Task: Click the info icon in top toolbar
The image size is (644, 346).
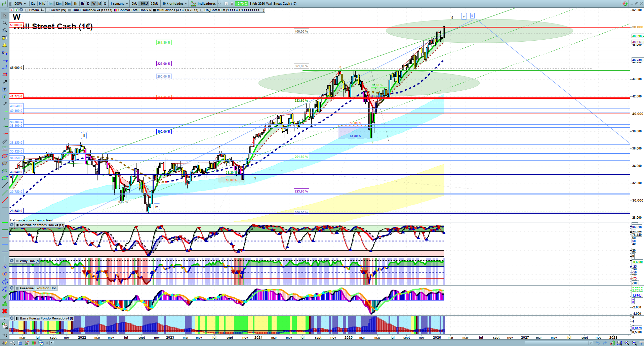Action: pyautogui.click(x=226, y=4)
